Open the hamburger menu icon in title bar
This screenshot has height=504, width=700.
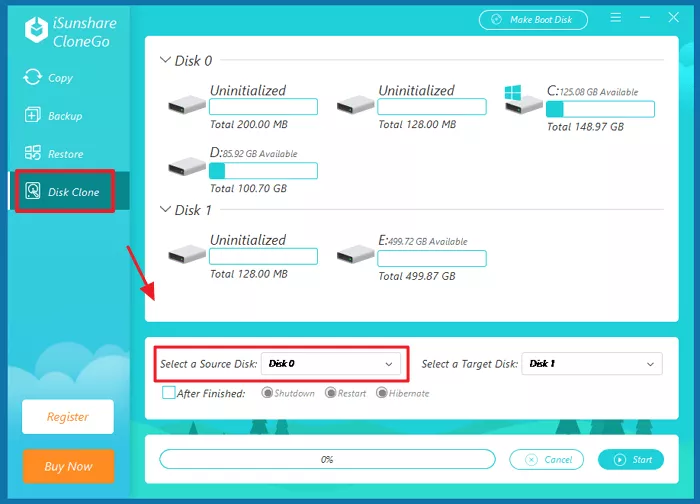[616, 17]
